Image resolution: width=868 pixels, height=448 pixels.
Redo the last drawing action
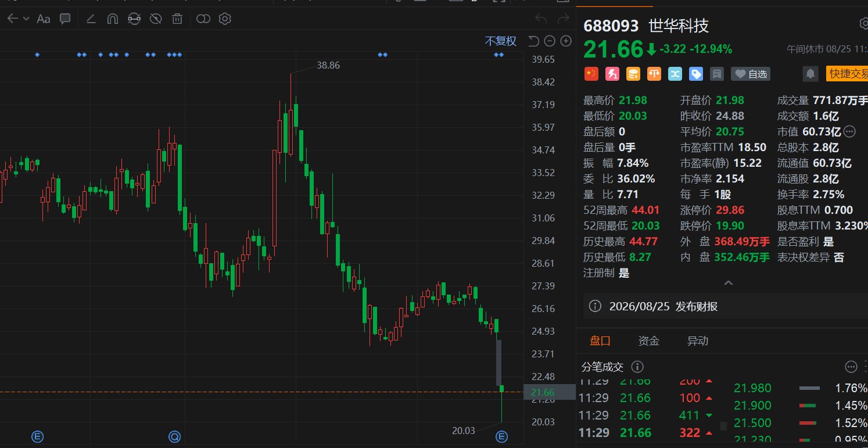point(563,19)
